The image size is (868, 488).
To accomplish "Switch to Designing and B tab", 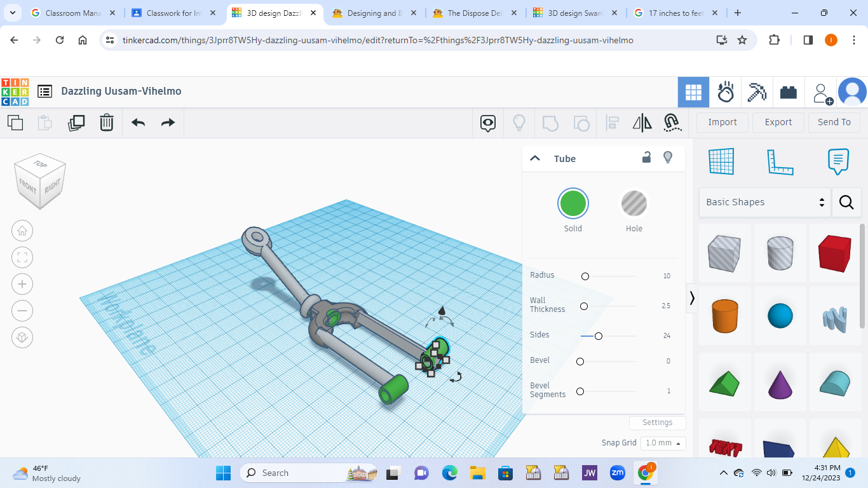I will pos(375,13).
